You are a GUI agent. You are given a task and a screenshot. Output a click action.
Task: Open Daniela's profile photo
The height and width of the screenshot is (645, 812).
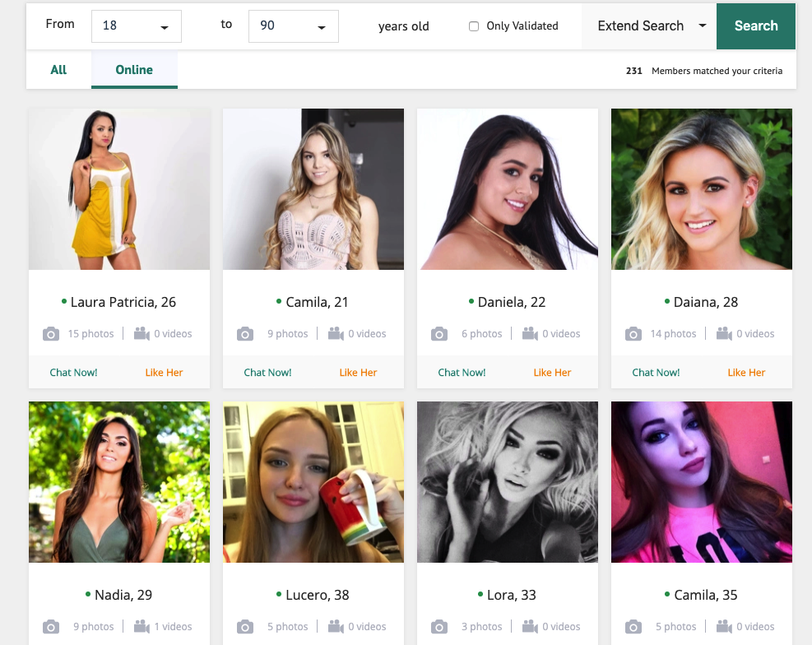click(x=508, y=189)
